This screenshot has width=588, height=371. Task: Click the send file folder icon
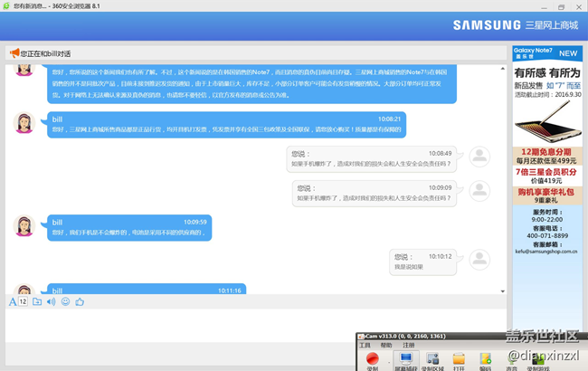(x=37, y=301)
